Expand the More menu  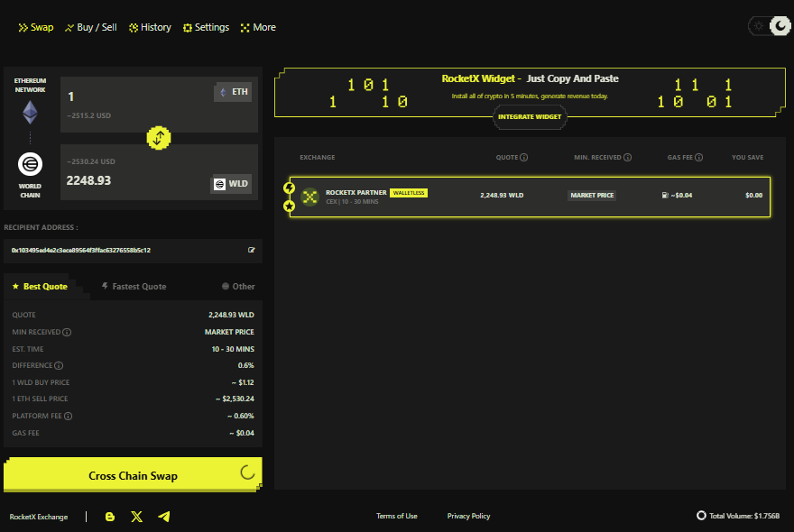[258, 27]
